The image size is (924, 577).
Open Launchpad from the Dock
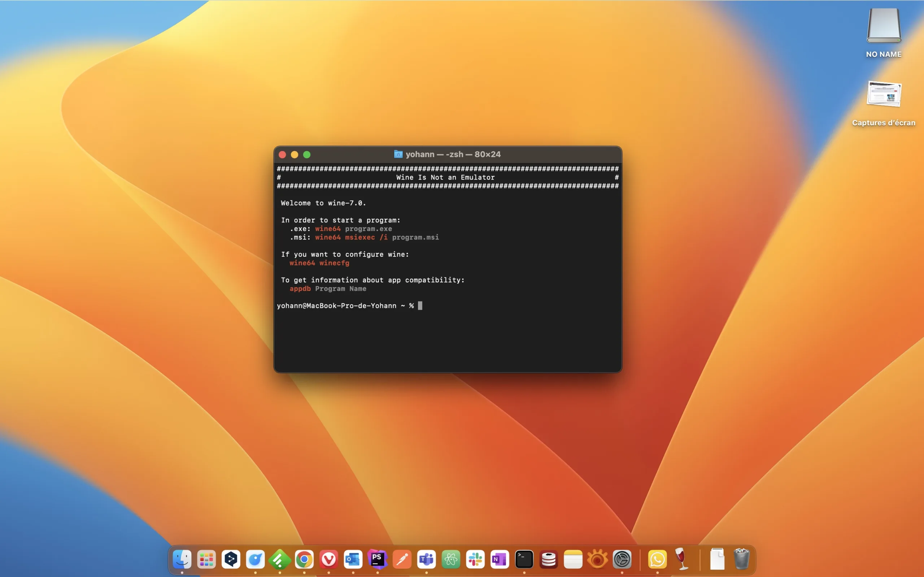[206, 559]
